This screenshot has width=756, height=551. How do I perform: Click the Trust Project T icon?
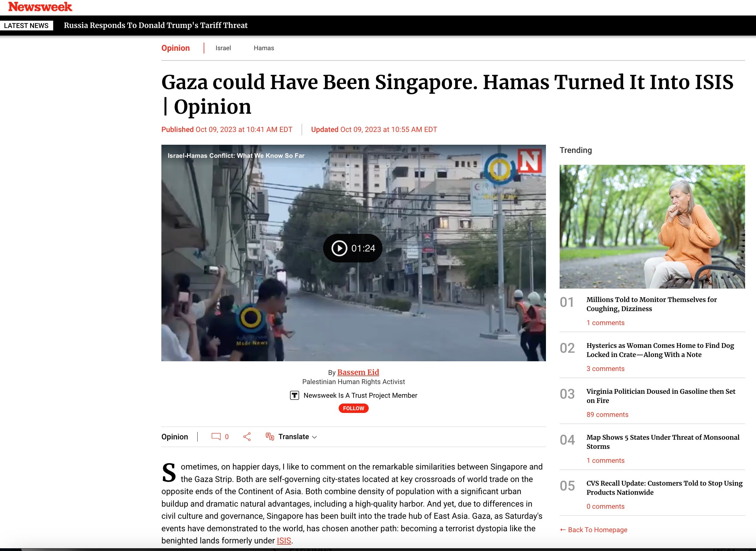tap(294, 395)
